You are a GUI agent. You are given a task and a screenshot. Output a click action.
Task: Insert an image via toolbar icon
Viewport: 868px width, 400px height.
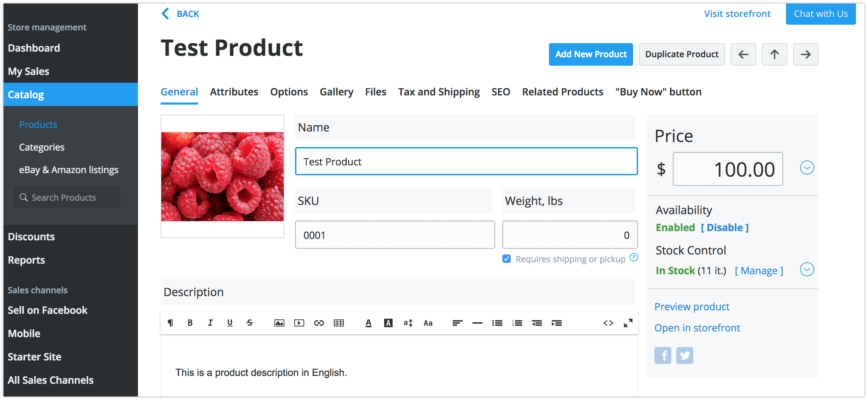(279, 323)
